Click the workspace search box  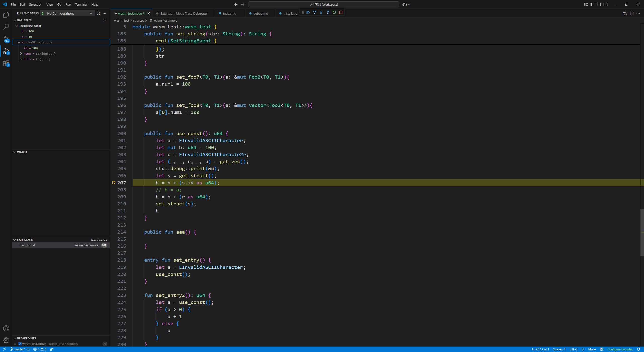(324, 4)
